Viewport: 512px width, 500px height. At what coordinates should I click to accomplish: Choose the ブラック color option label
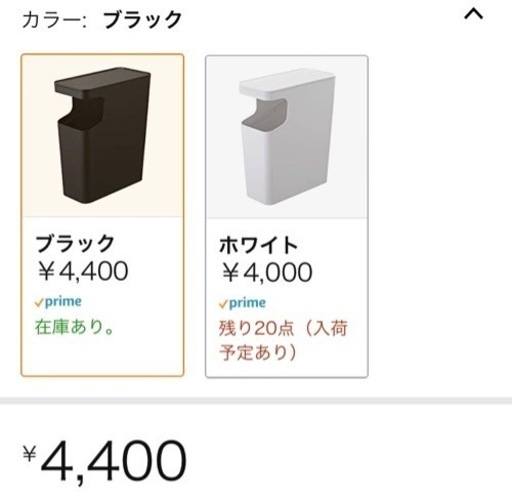click(x=75, y=243)
